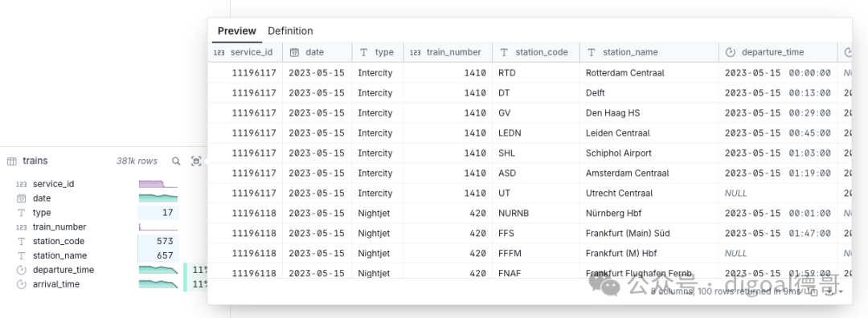Screen dimensions: 868x318
Task: Click the NULL departure_time in Frankfurt (M) Hbf row
Action: click(778, 253)
